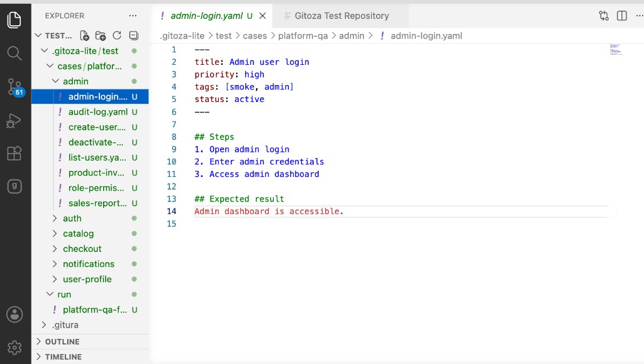The height and width of the screenshot is (364, 644).
Task: Expand the .gitura folder
Action: 45,325
